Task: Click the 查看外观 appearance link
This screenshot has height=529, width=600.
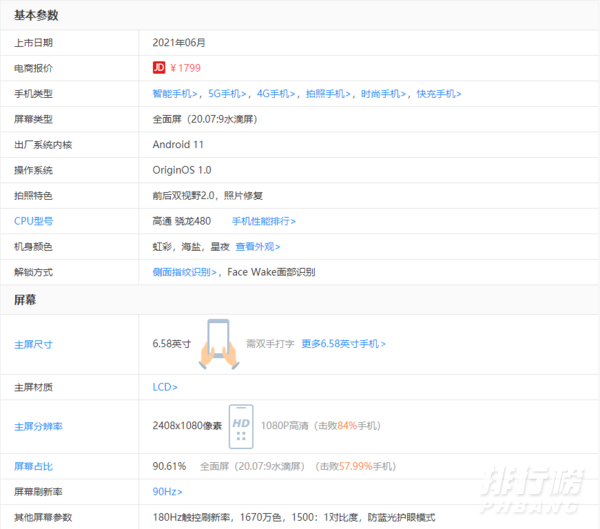Action: pos(258,247)
